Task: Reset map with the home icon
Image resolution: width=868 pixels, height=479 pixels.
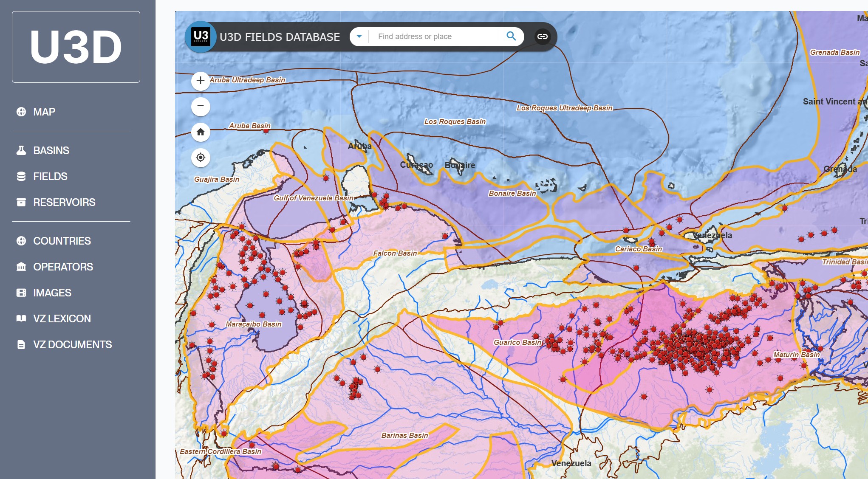Action: pos(201,132)
